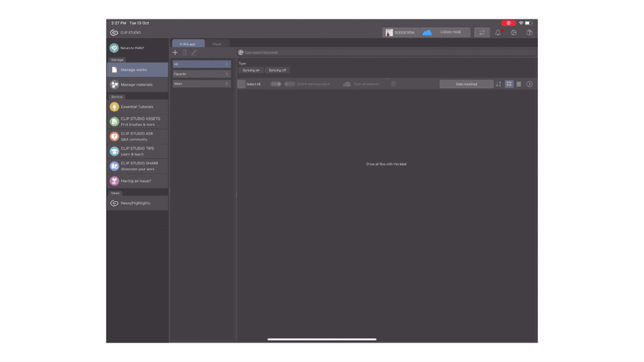Click Sync all selected cloud icon
This screenshot has height=362, width=644.
pos(347,84)
